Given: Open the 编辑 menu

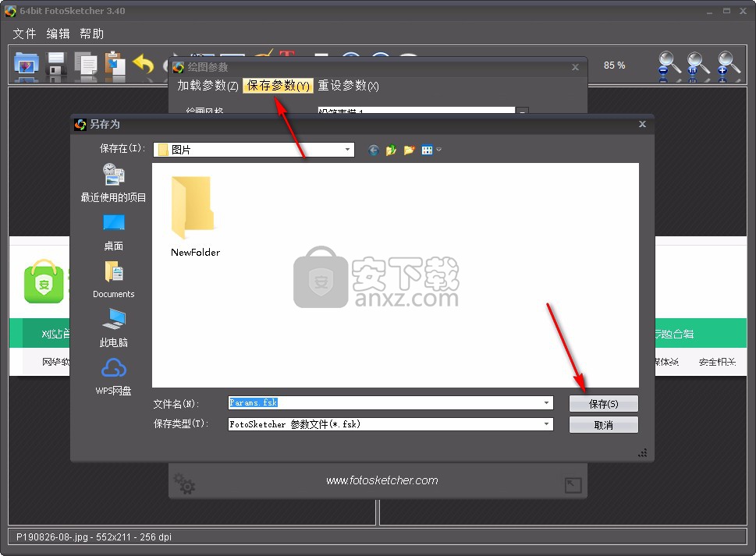Looking at the screenshot, I should click(58, 34).
